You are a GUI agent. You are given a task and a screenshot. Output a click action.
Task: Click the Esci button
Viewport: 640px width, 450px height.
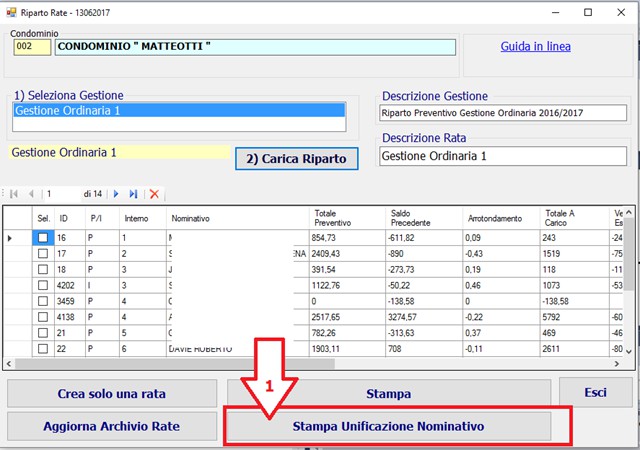(596, 392)
